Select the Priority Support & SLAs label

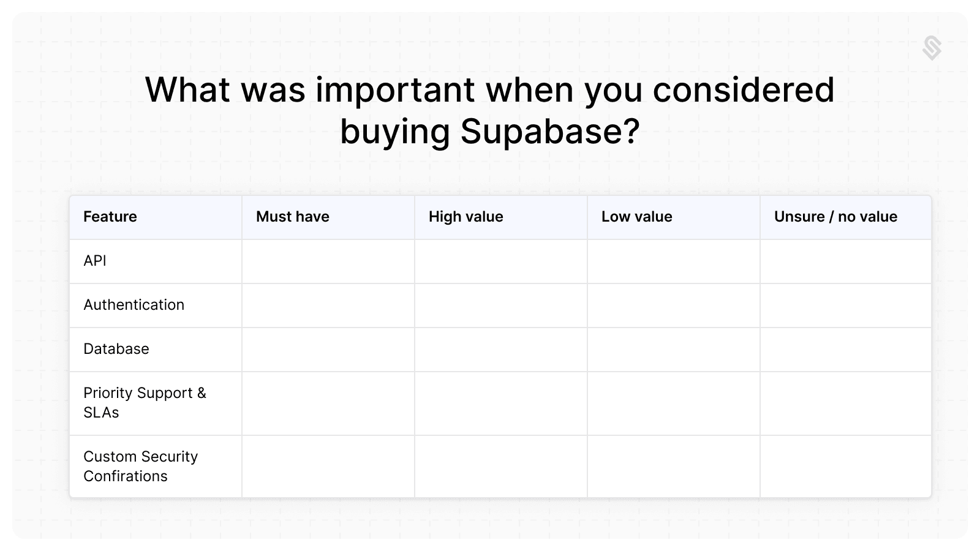point(145,403)
